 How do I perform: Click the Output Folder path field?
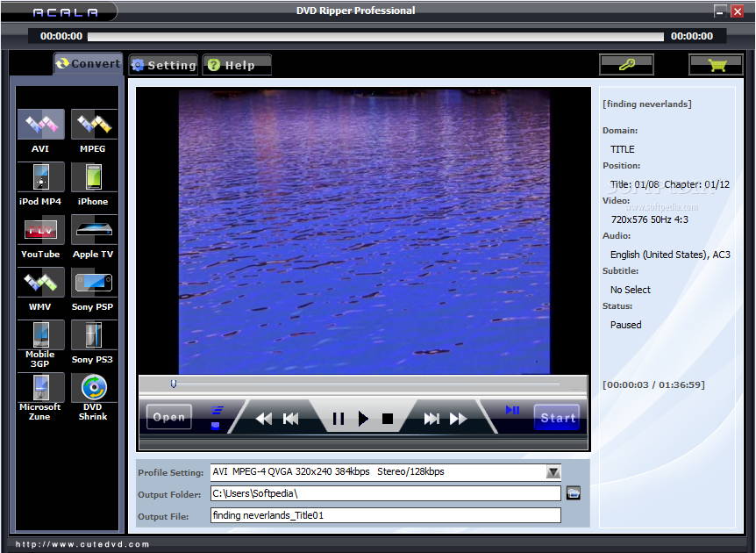[x=386, y=493]
